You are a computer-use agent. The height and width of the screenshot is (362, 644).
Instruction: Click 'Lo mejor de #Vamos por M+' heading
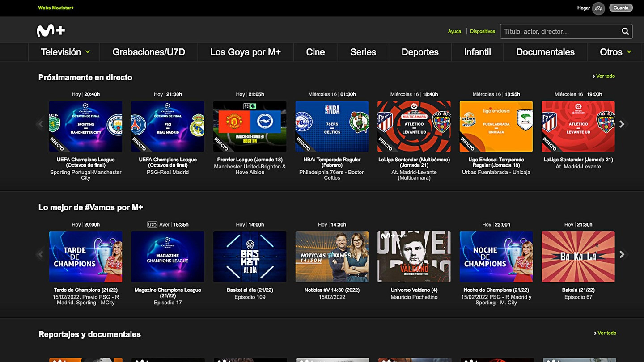[x=91, y=207]
